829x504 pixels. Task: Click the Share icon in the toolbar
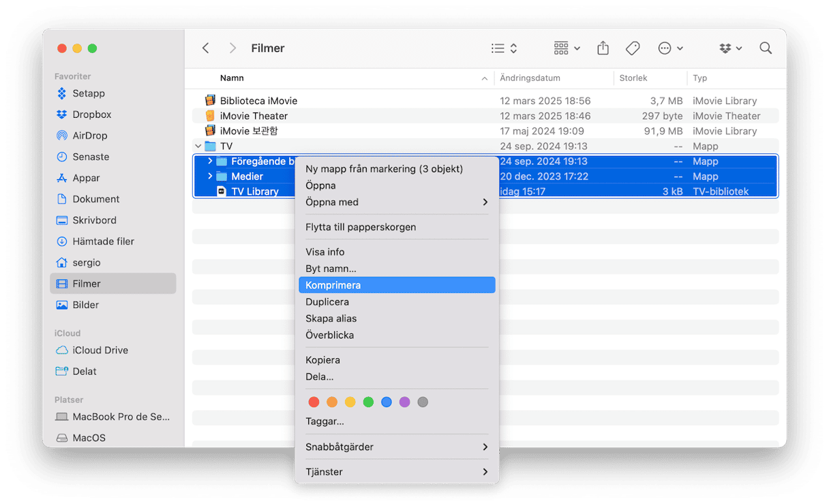point(603,48)
